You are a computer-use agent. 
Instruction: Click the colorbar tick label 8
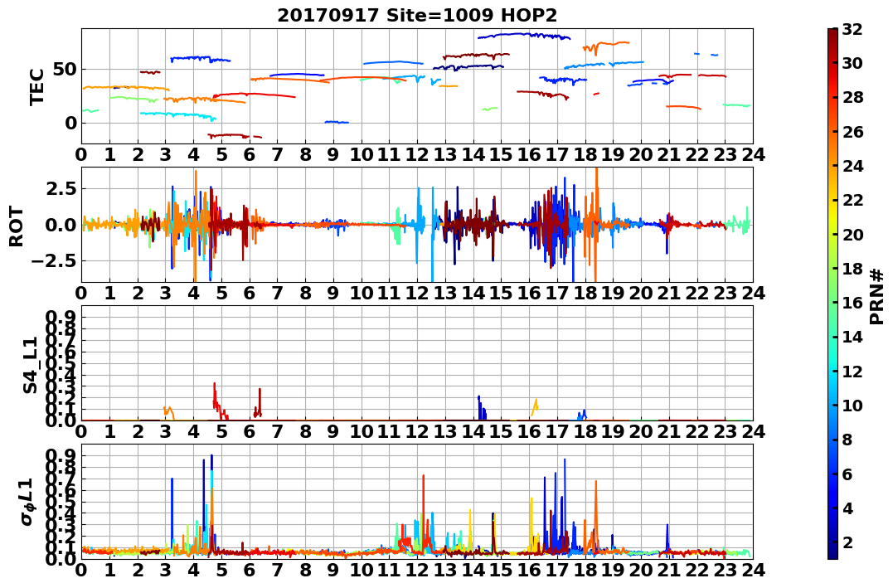point(847,439)
